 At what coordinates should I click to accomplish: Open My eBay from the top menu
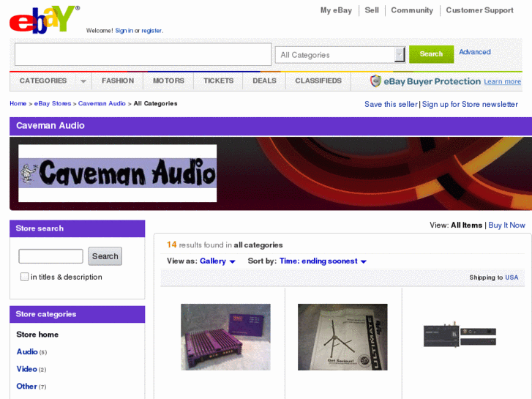(x=336, y=10)
